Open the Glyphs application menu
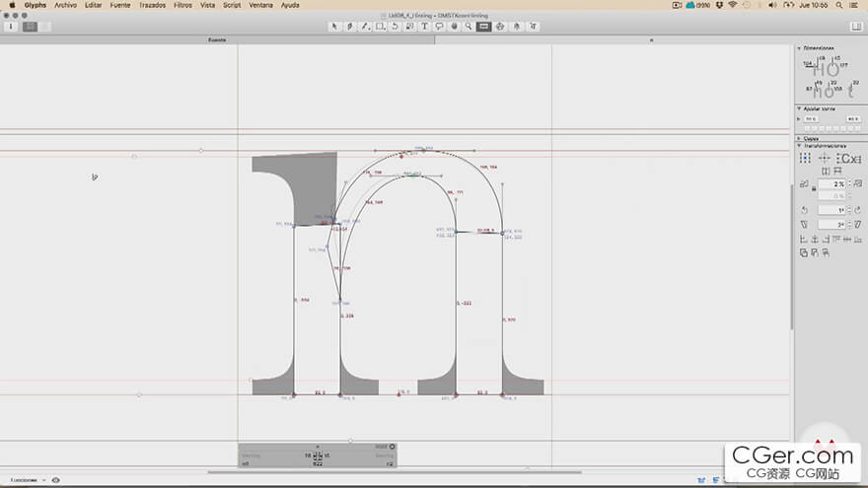The height and width of the screenshot is (488, 868). (x=36, y=5)
